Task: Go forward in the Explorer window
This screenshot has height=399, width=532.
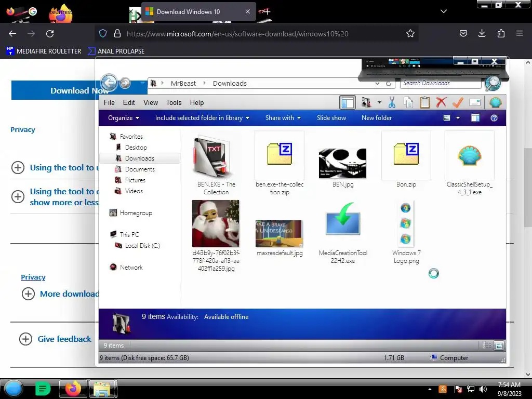Action: 125,83
